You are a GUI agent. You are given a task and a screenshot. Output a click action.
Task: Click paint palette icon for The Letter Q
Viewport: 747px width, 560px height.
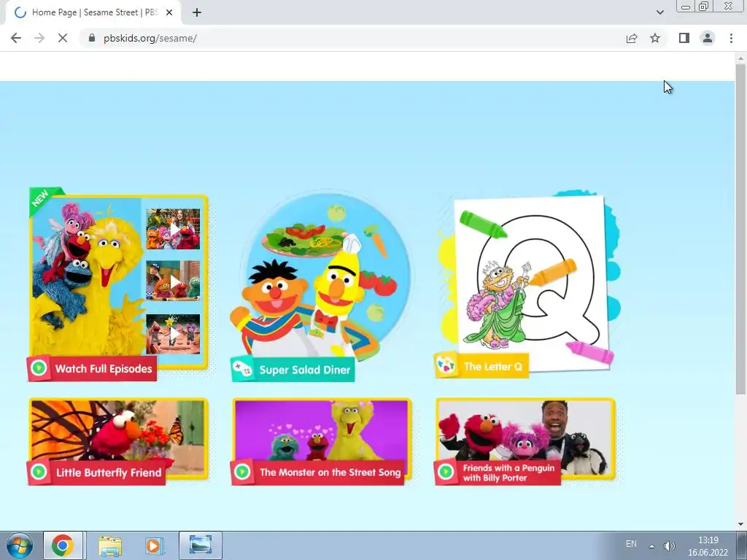pyautogui.click(x=446, y=365)
